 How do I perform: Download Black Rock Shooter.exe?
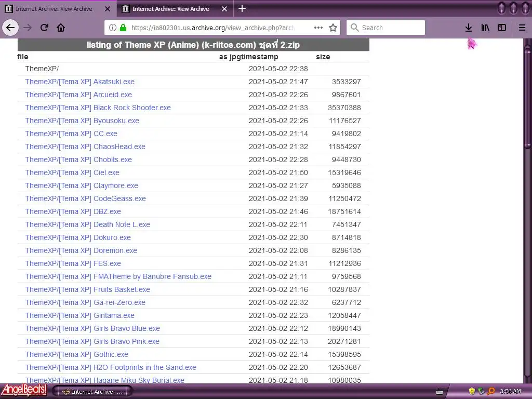(98, 108)
